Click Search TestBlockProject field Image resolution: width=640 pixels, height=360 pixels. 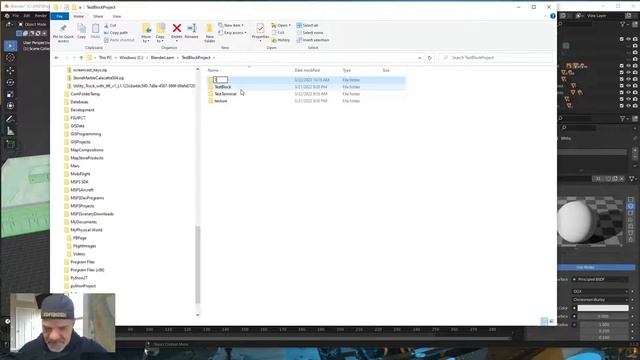click(496, 58)
